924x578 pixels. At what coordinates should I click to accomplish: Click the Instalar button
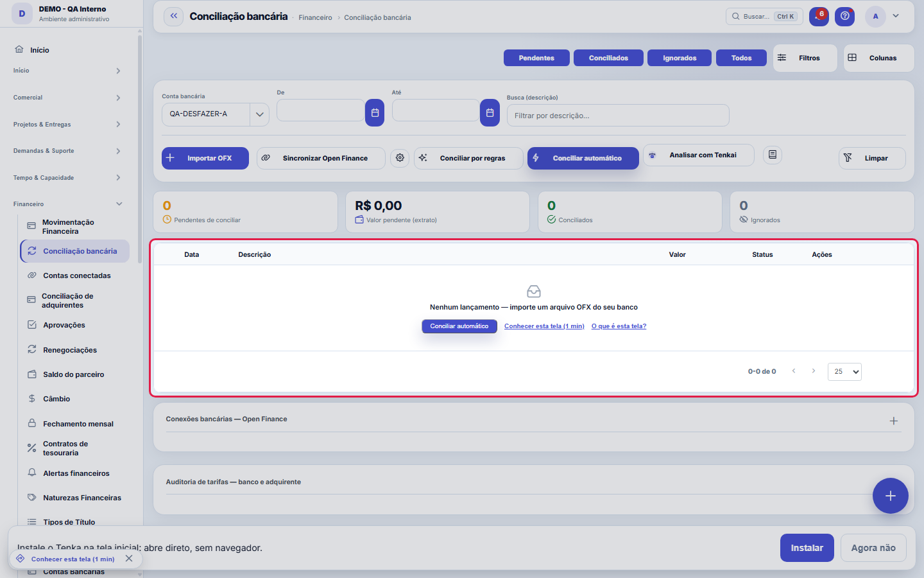807,548
